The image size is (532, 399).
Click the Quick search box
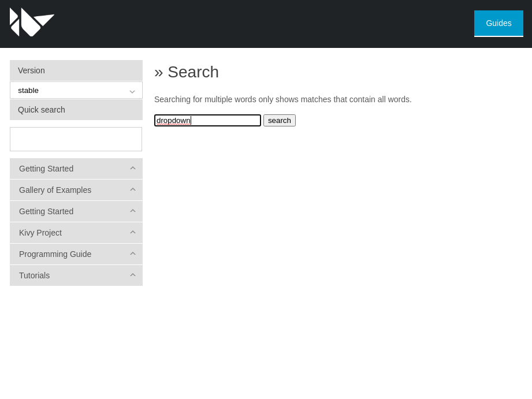pos(76,139)
